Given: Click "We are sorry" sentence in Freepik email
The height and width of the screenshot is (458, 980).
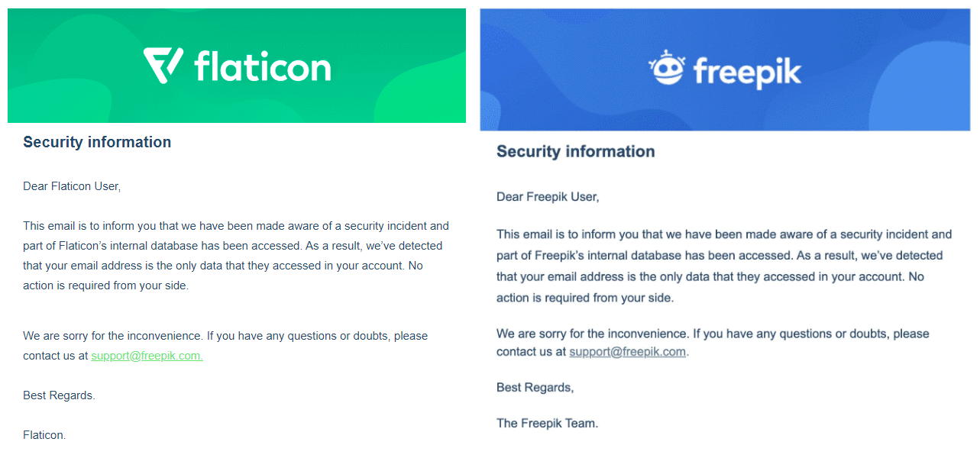Looking at the screenshot, I should coord(712,334).
